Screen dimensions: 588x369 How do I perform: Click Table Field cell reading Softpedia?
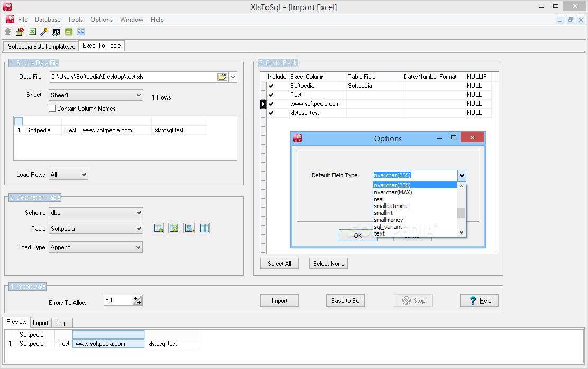pyautogui.click(x=374, y=86)
